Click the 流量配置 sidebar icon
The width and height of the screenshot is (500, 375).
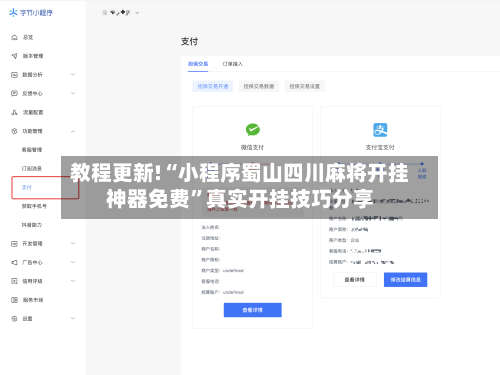point(14,112)
